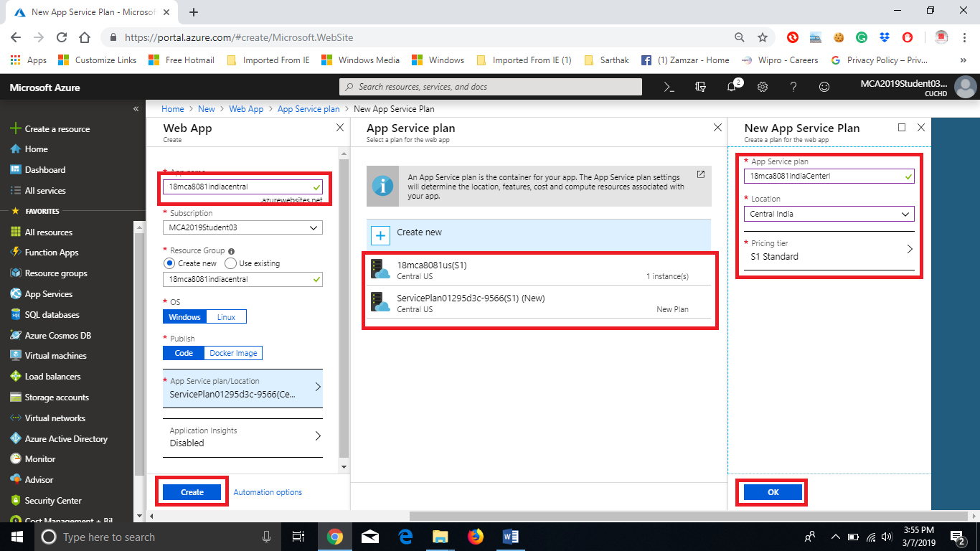Show hidden system tray icons
The height and width of the screenshot is (551, 980).
[x=836, y=537]
